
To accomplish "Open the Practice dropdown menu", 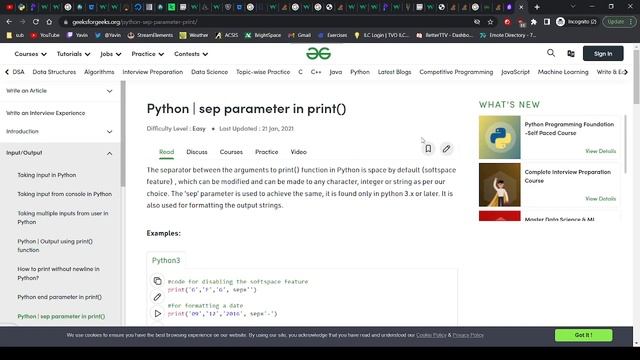I will [147, 54].
